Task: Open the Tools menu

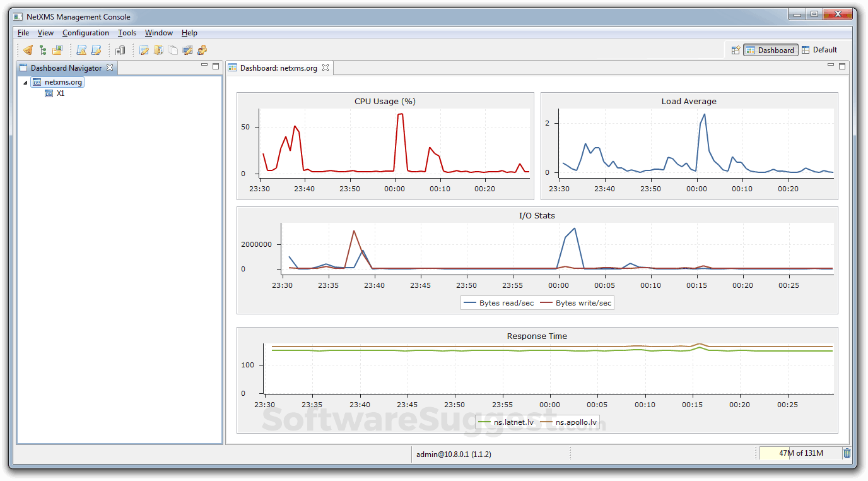Action: click(x=127, y=33)
